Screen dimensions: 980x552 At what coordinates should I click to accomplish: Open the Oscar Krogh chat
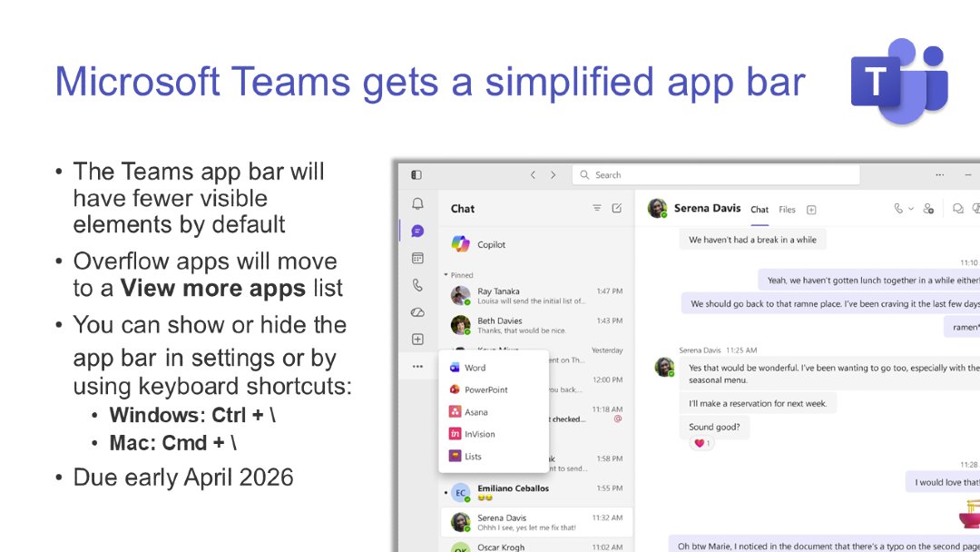tap(536, 547)
